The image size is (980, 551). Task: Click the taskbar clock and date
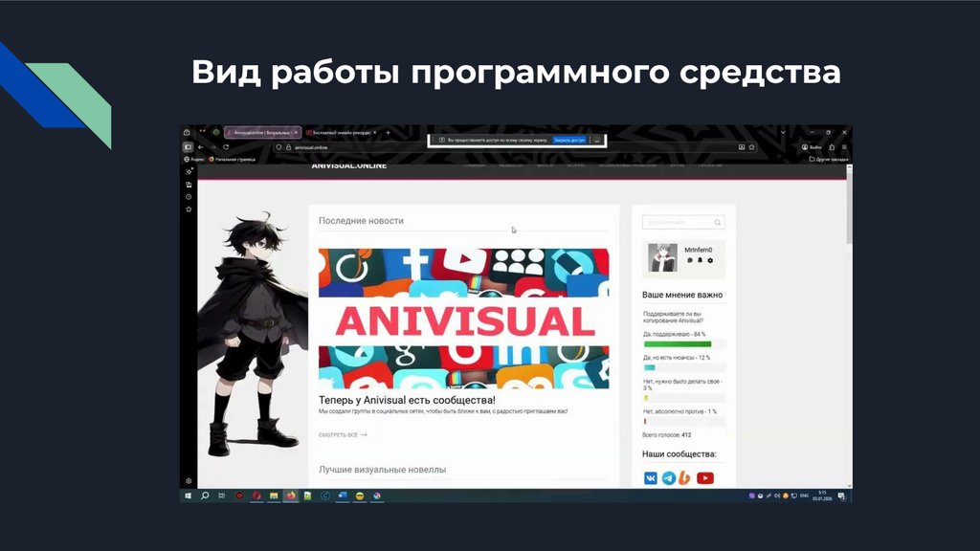click(x=822, y=496)
